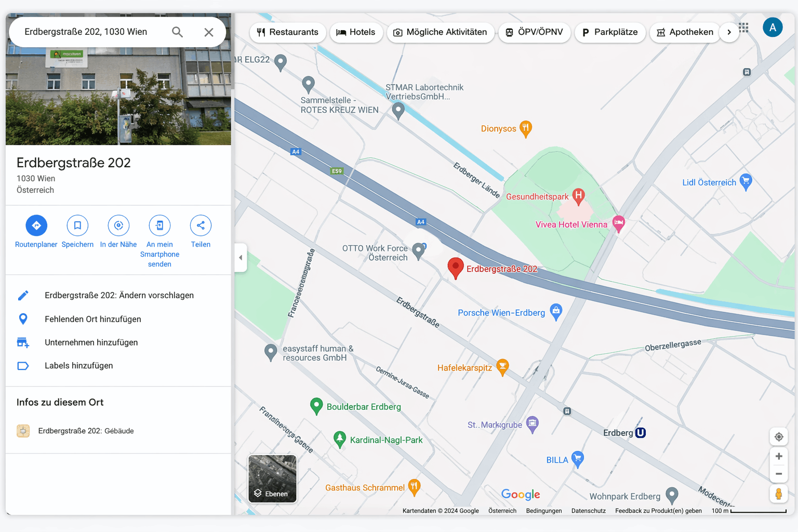
Task: Click the Gasthaus Schrammel marker
Action: coord(414,487)
